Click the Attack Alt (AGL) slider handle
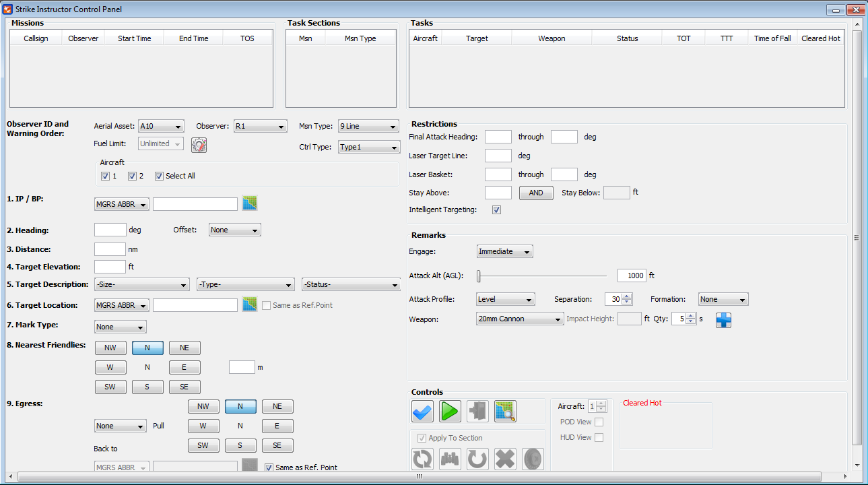 [x=479, y=276]
